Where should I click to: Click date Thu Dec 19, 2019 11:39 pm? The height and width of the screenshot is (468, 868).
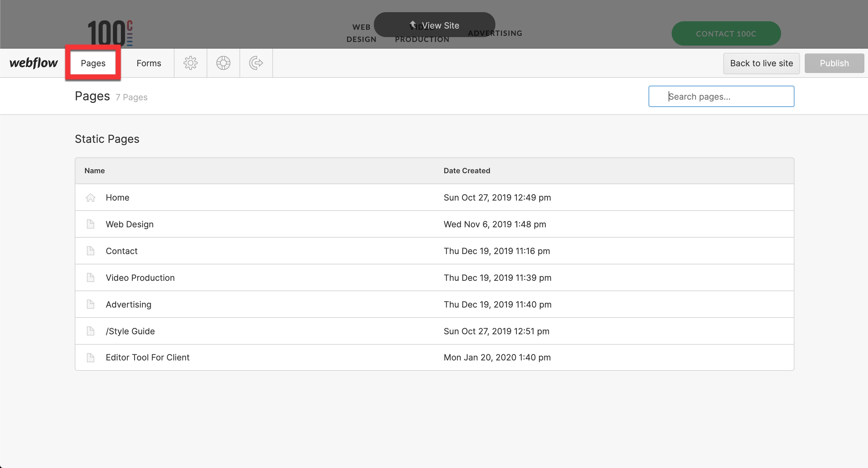click(497, 278)
